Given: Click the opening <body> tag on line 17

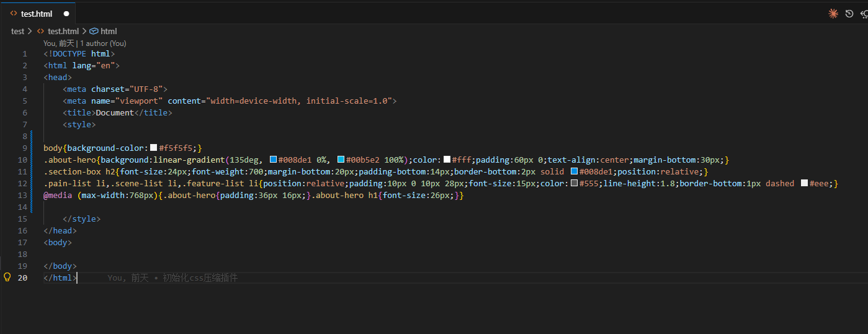Looking at the screenshot, I should (58, 242).
